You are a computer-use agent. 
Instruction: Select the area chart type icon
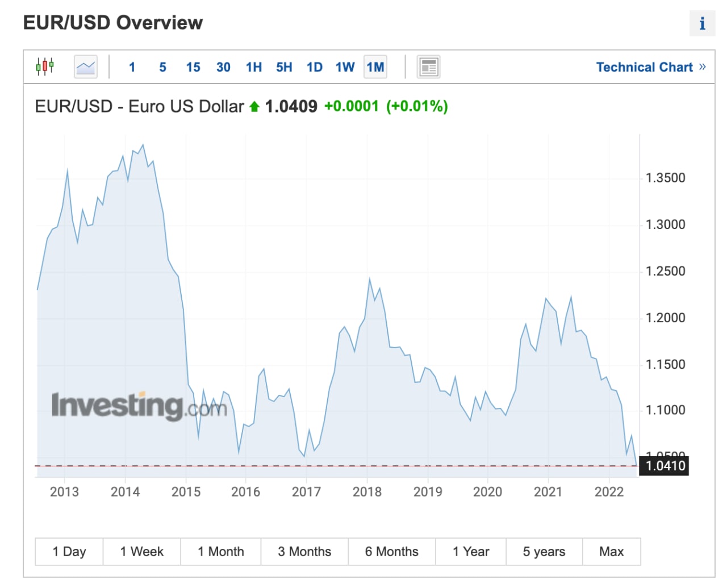[x=86, y=67]
